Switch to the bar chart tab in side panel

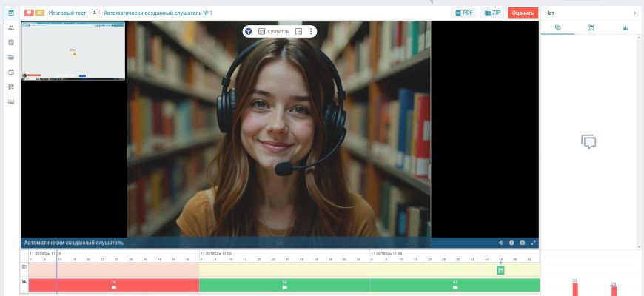[x=625, y=28]
